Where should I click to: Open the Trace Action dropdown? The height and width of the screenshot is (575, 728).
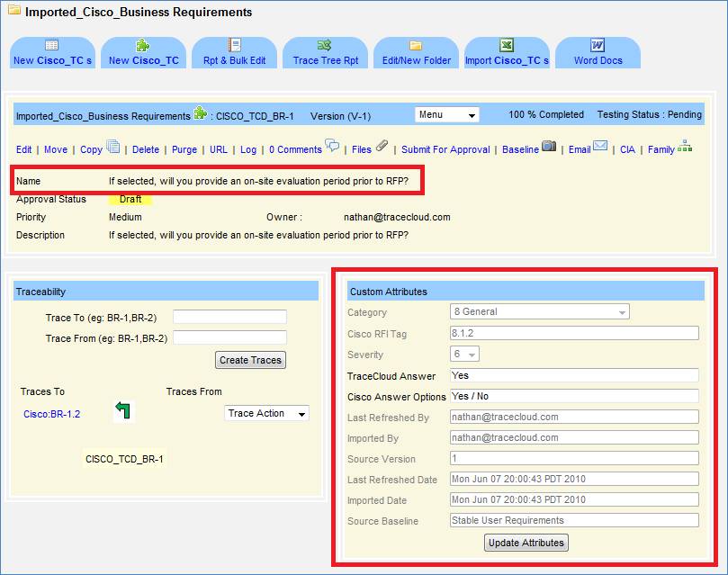(266, 413)
